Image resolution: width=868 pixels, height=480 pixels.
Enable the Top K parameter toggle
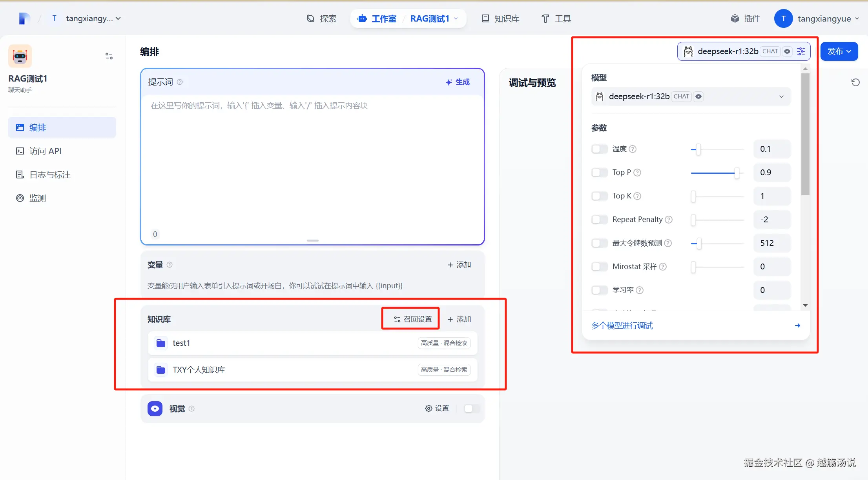point(599,196)
